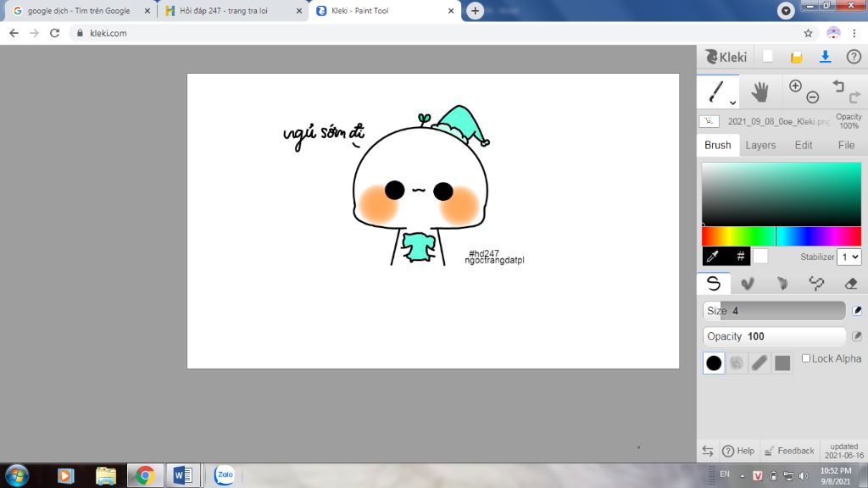The width and height of the screenshot is (868, 488).
Task: Open Kleki help question mark icon
Action: 854,57
